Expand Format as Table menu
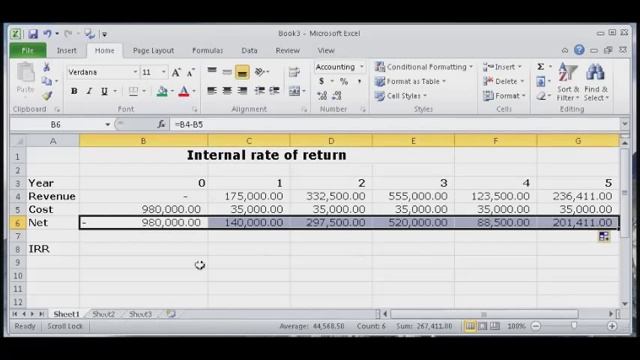640x360 pixels. 411,81
